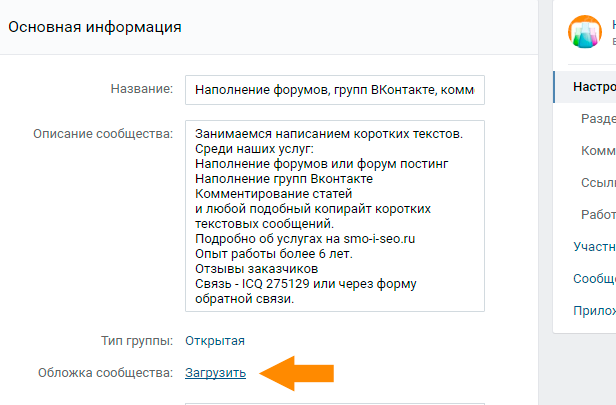This screenshot has height=405, width=616.
Task: Open the Разделы sidebar subsection
Action: coord(597,118)
